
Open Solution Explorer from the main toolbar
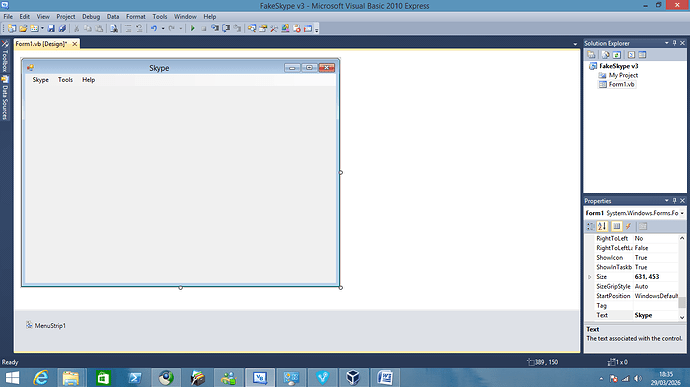pyautogui.click(x=251, y=29)
